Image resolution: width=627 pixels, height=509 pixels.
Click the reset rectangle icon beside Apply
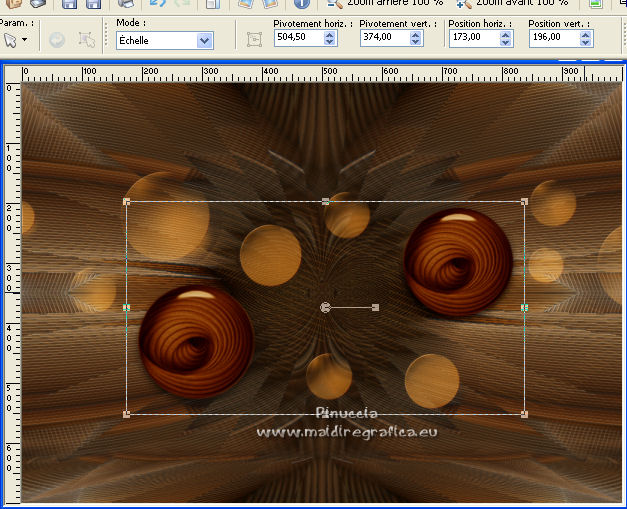pyautogui.click(x=87, y=40)
